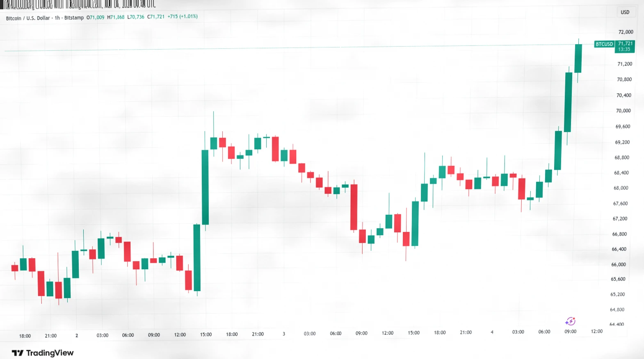Viewport: 644px width, 359px height.
Task: Click the 72,000 price axis label
Action: (626, 32)
